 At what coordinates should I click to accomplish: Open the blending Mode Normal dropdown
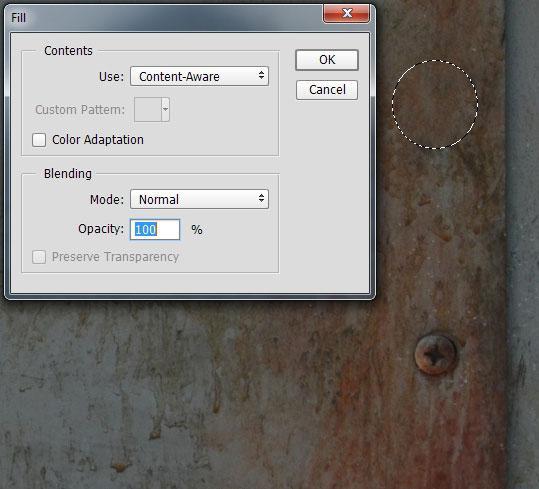click(x=199, y=199)
